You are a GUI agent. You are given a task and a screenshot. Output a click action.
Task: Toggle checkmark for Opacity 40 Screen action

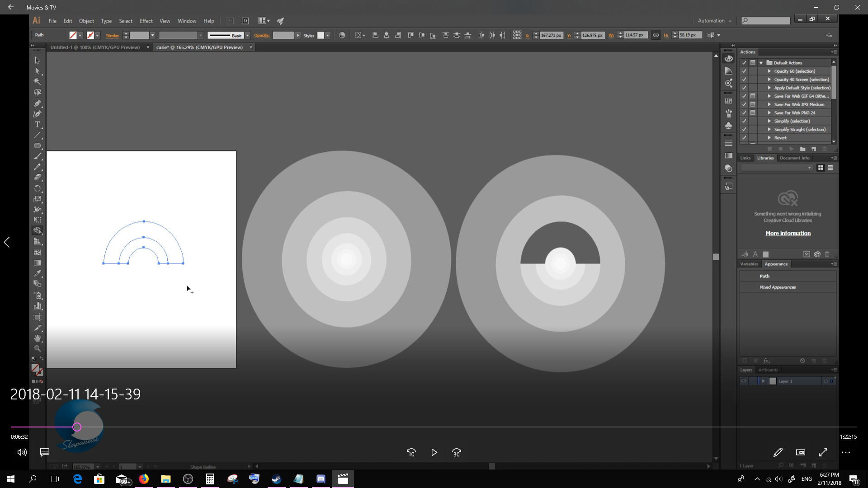(x=744, y=80)
